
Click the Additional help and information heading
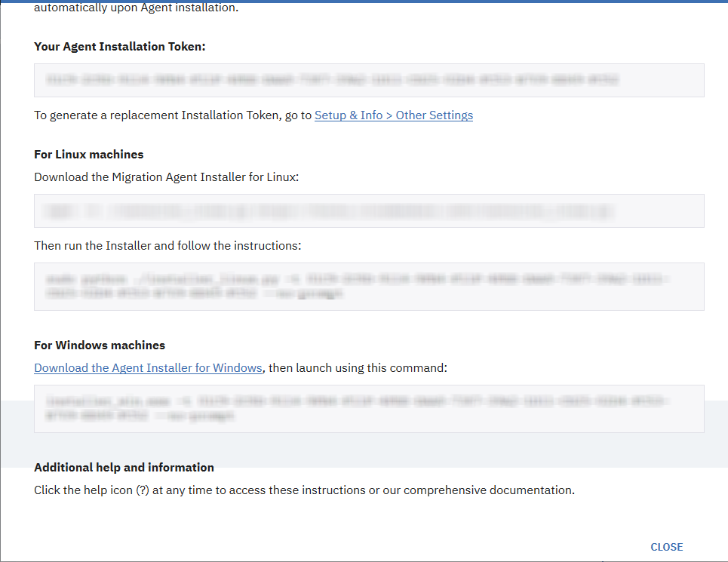123,467
